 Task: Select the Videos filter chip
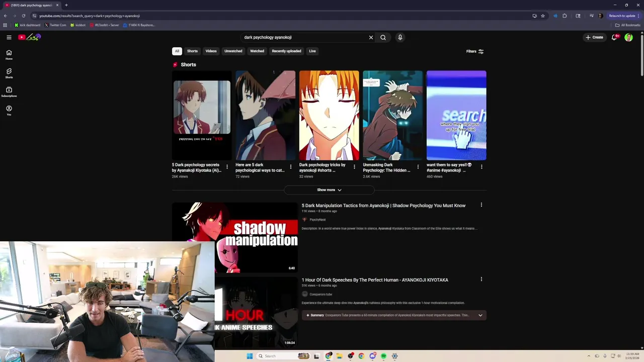pos(211,51)
